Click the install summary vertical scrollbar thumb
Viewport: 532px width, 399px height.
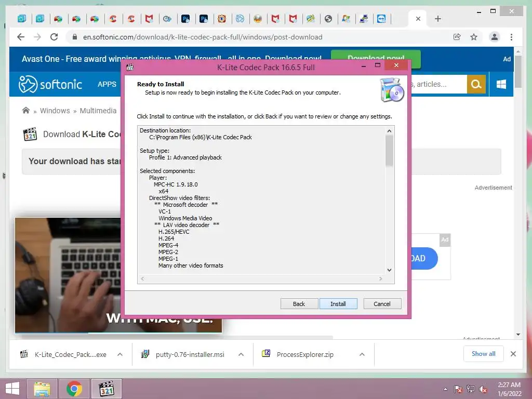(x=389, y=151)
